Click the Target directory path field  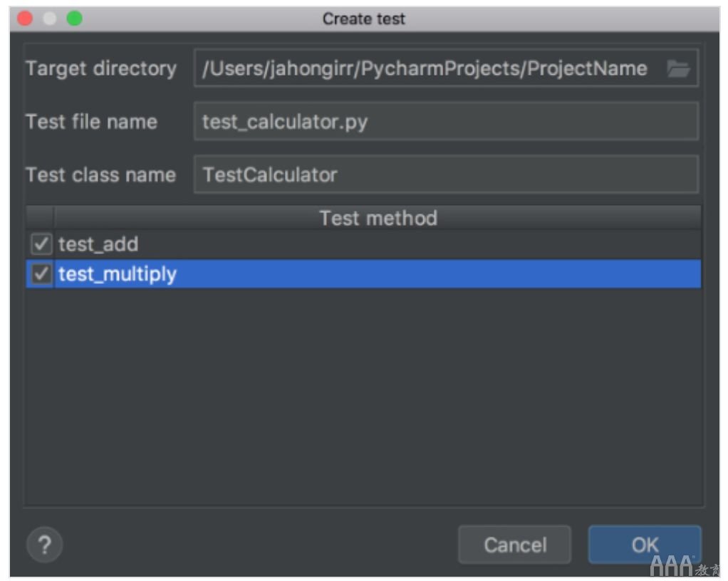446,68
